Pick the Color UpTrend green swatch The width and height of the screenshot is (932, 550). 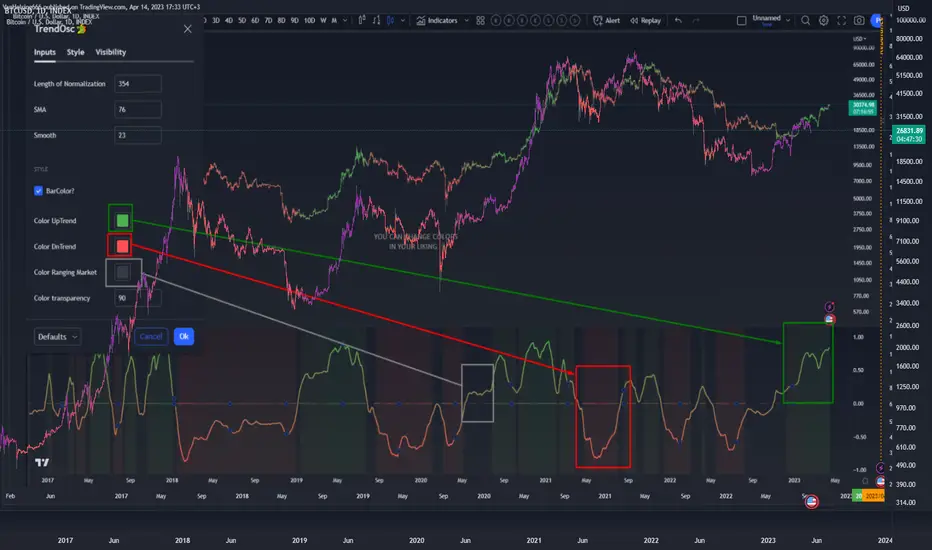122,221
